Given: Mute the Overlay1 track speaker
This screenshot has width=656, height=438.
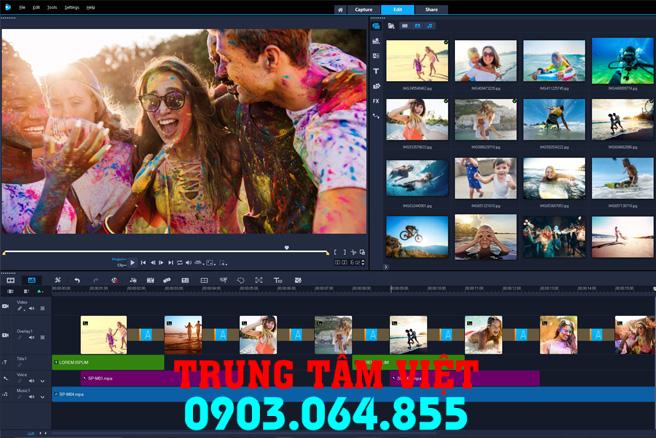Looking at the screenshot, I should click(31, 337).
